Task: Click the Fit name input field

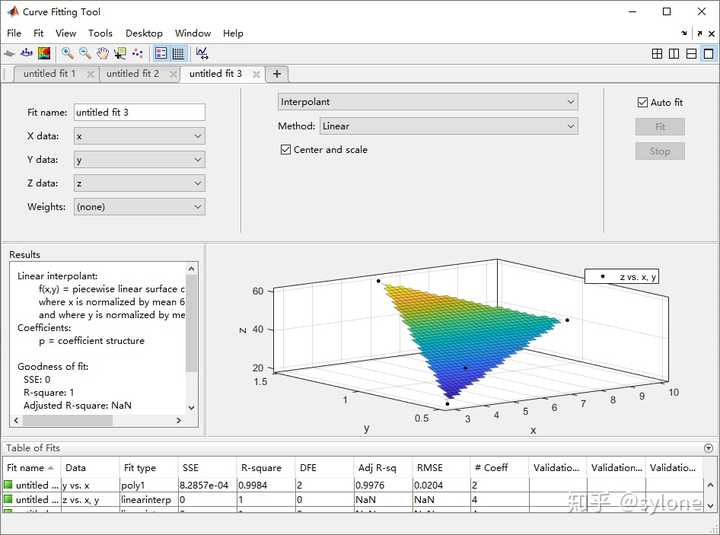Action: tap(140, 112)
